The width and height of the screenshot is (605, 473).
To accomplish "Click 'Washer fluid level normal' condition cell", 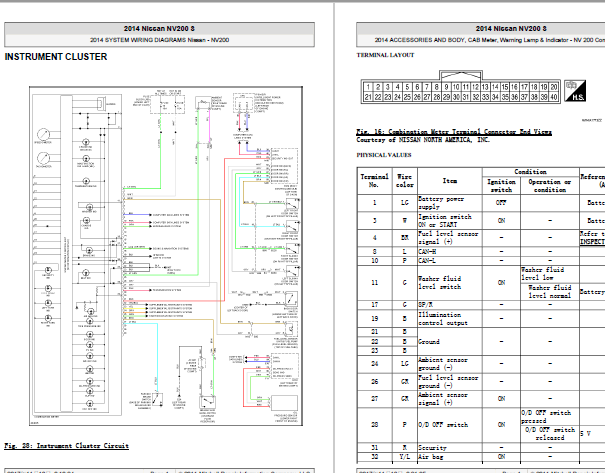I will [550, 292].
